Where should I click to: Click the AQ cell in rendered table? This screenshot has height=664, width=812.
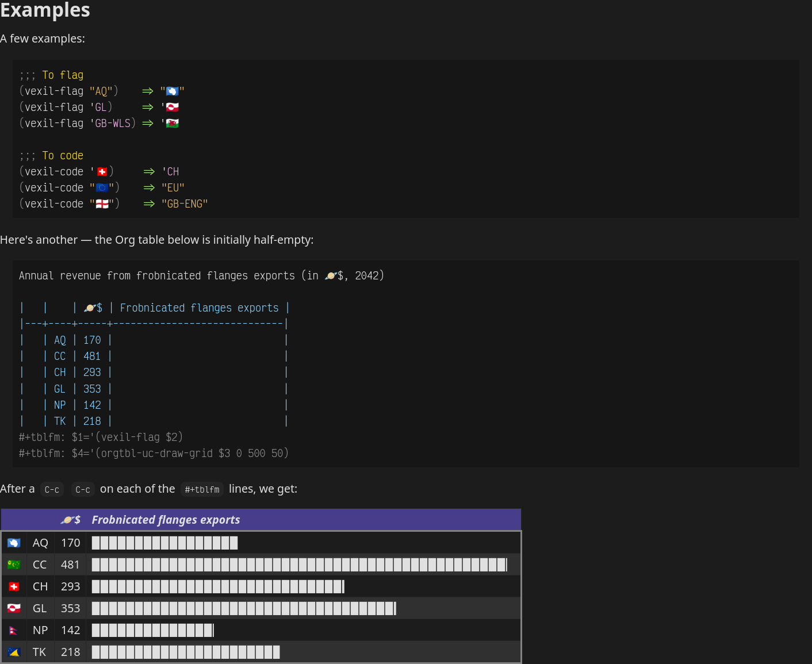[x=40, y=543]
